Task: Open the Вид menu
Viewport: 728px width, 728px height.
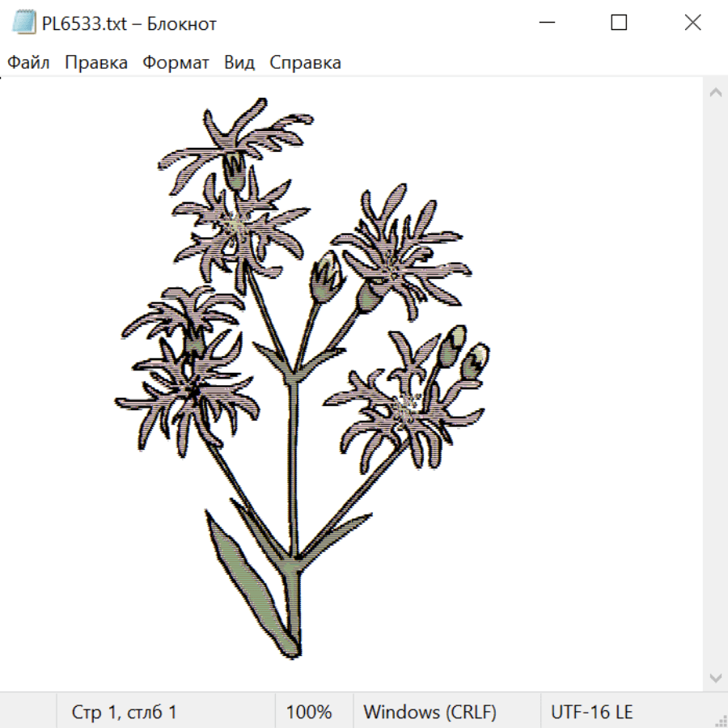Action: coord(239,62)
